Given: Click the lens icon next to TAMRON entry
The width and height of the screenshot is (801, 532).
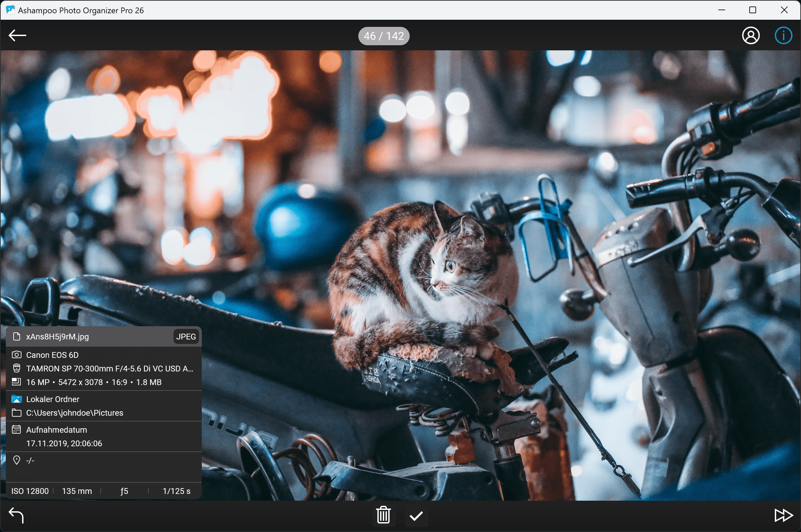Looking at the screenshot, I should [16, 368].
